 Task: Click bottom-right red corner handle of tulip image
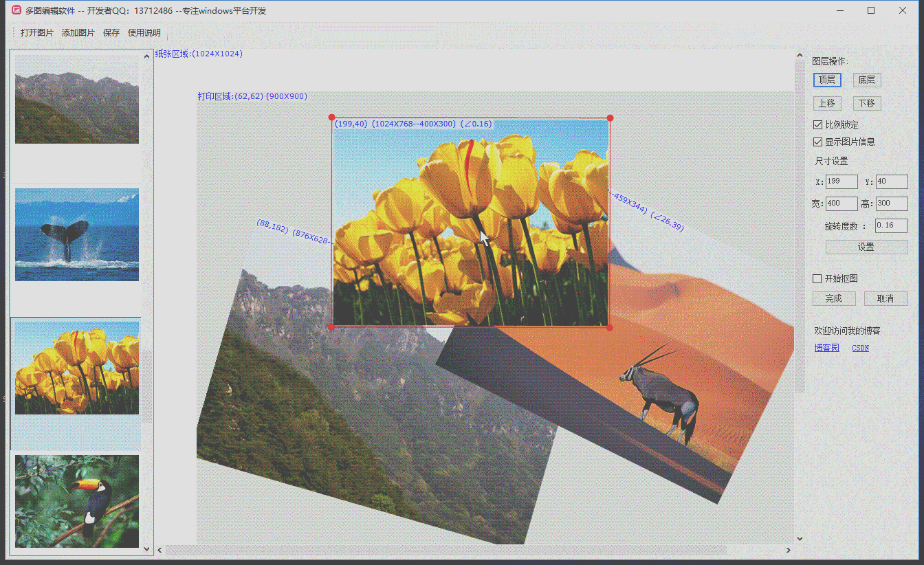(609, 327)
